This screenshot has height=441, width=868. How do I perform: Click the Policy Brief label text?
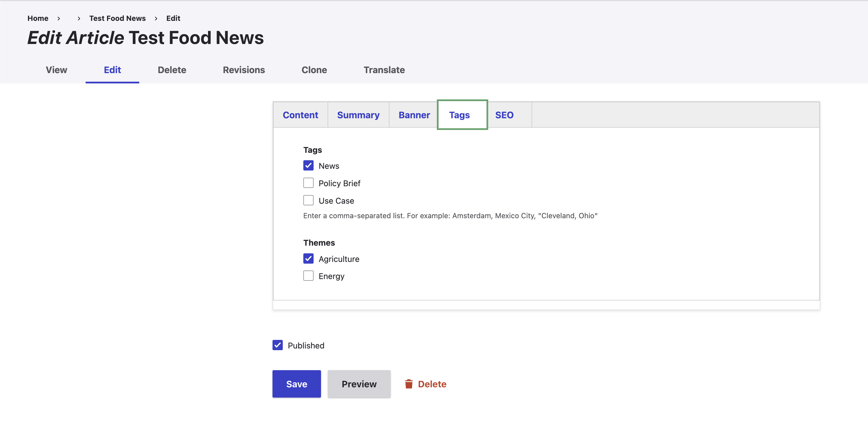click(339, 183)
